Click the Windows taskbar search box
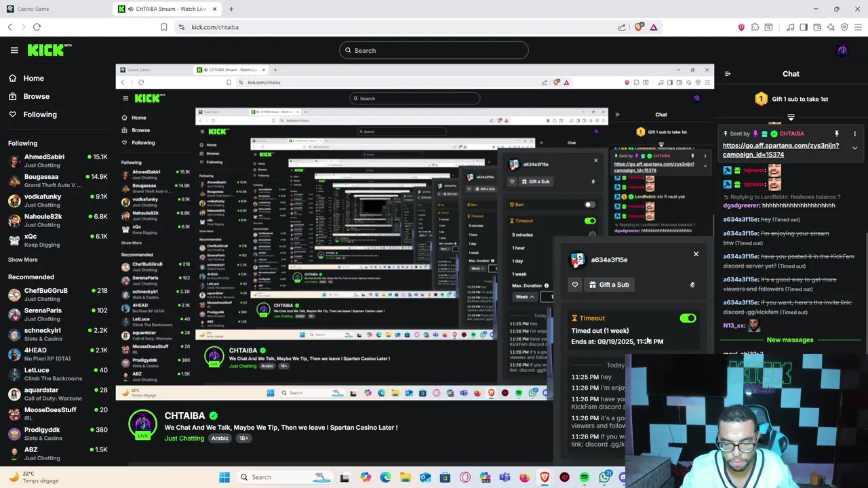Image resolution: width=868 pixels, height=488 pixels. pos(285,477)
